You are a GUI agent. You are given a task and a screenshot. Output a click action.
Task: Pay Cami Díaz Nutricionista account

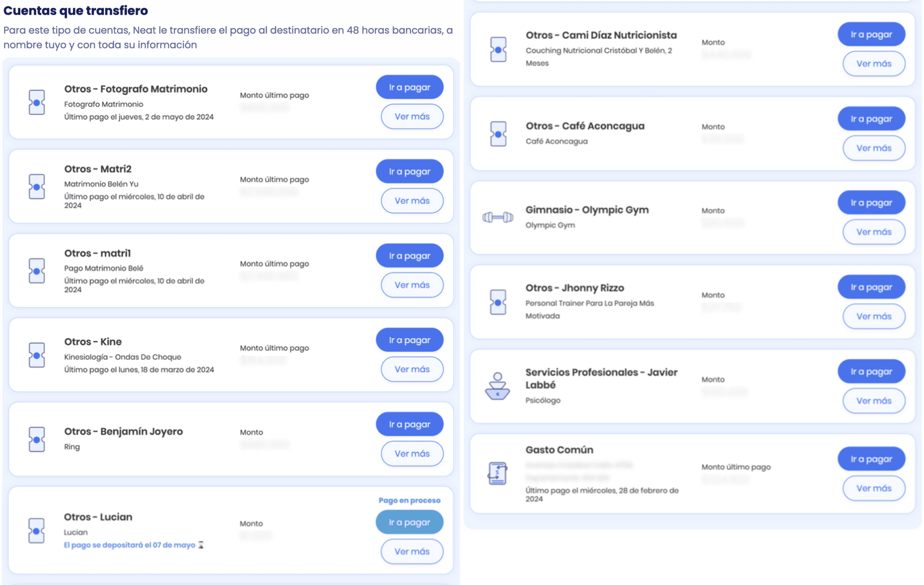click(x=871, y=34)
